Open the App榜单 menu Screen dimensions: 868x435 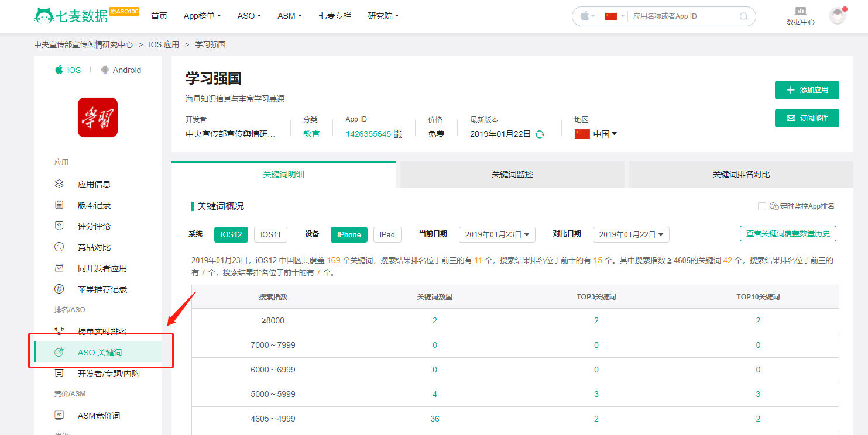[202, 16]
